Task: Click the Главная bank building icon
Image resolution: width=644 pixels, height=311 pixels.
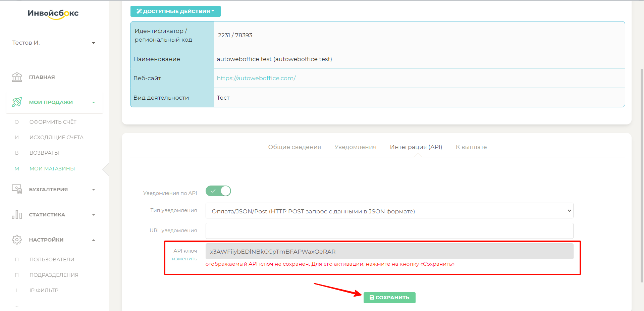Action: pos(17,77)
